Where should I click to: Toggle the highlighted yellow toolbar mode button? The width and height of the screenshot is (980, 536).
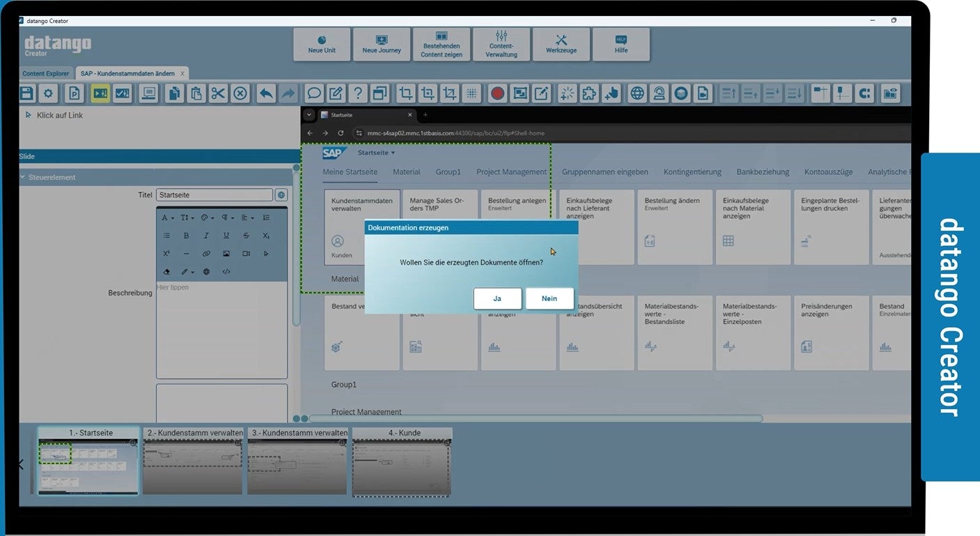[x=100, y=93]
